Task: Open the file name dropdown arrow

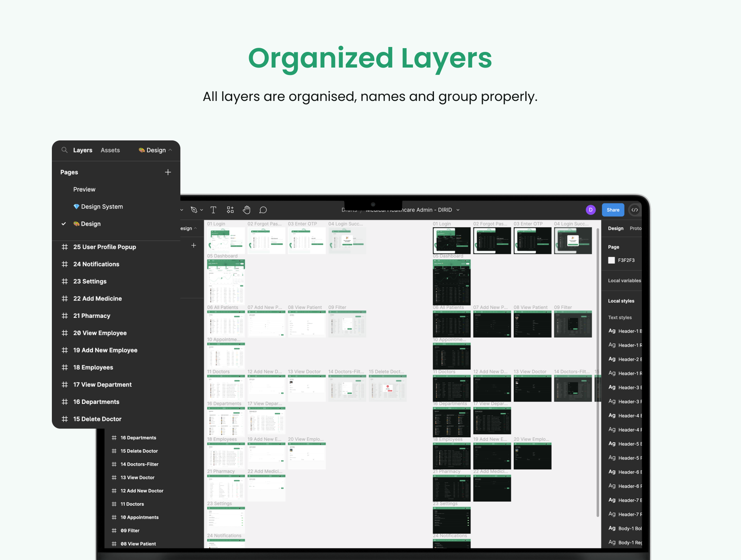Action: [458, 210]
